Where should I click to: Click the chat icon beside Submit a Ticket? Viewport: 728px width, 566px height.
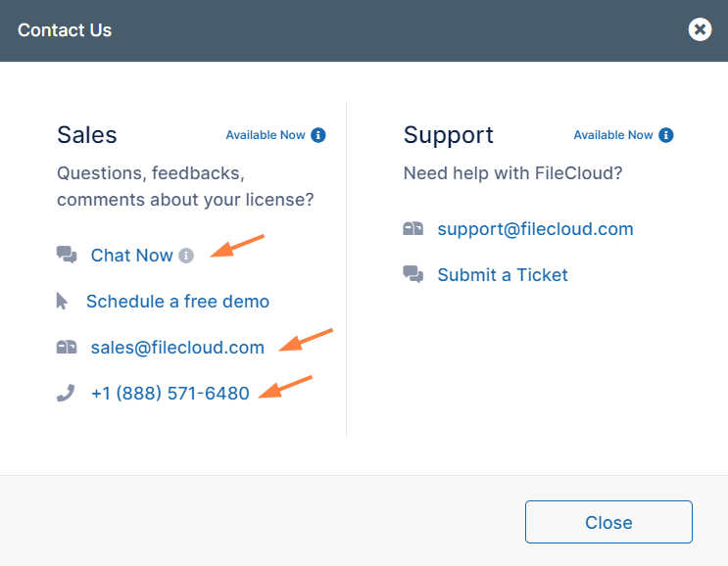413,274
